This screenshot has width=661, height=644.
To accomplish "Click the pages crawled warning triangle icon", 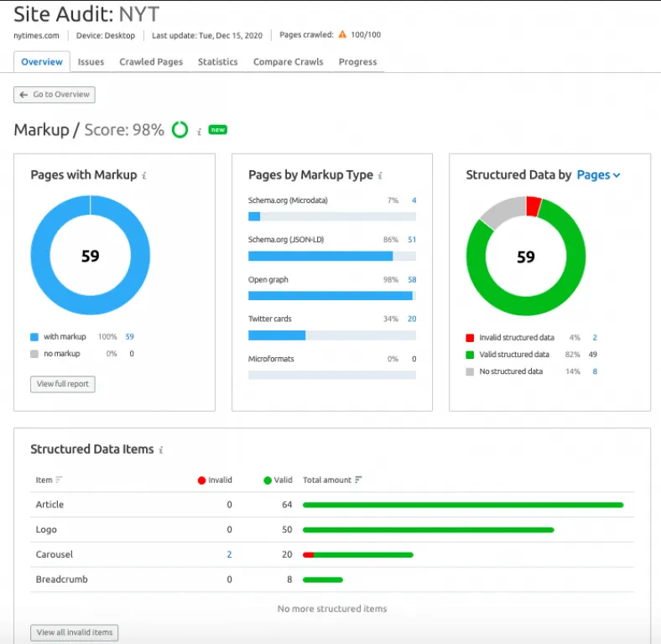I will click(342, 34).
